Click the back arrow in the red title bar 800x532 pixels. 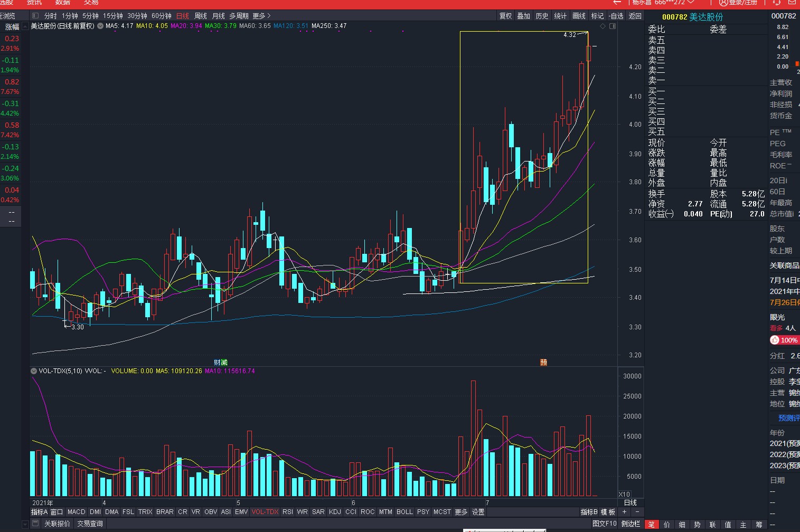point(617,2)
